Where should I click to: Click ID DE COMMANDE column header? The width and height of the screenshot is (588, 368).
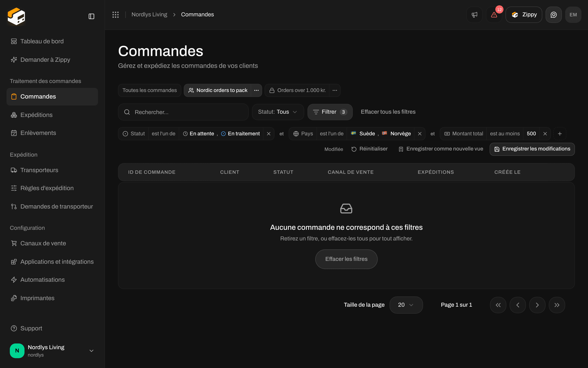click(152, 172)
